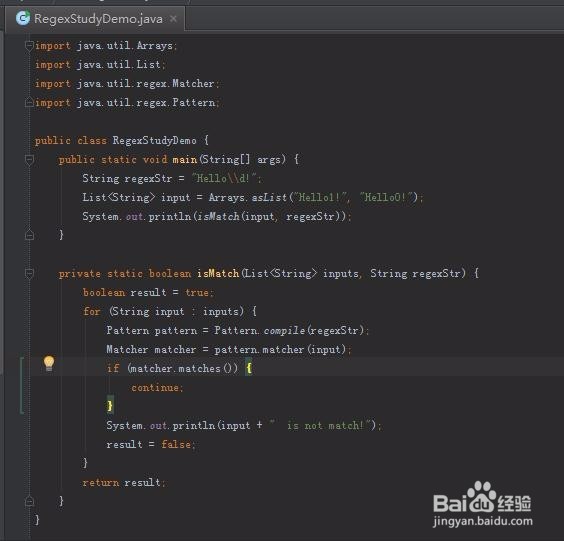The image size is (564, 541).
Task: Click 'java.util.regex.Matcher' import text
Action: [x=146, y=83]
